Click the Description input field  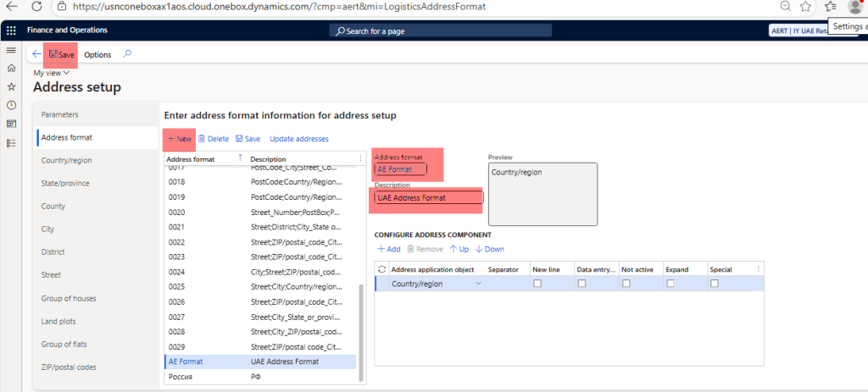pyautogui.click(x=428, y=198)
